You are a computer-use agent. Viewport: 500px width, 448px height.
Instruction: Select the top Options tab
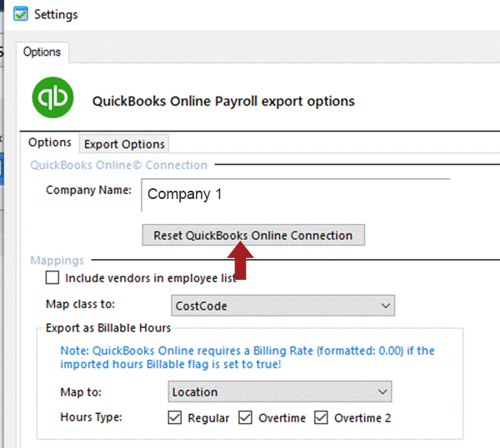click(42, 52)
